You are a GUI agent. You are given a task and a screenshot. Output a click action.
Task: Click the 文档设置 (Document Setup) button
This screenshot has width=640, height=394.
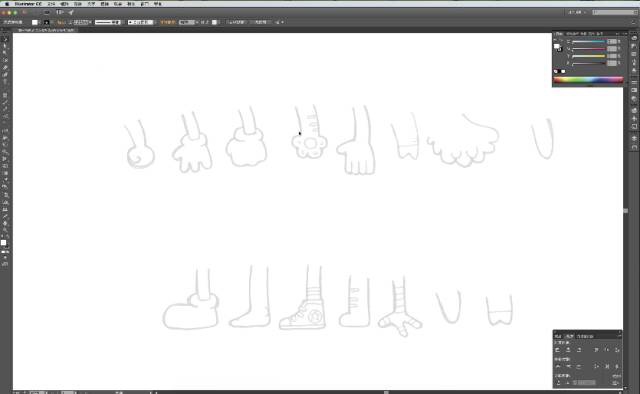pyautogui.click(x=237, y=22)
